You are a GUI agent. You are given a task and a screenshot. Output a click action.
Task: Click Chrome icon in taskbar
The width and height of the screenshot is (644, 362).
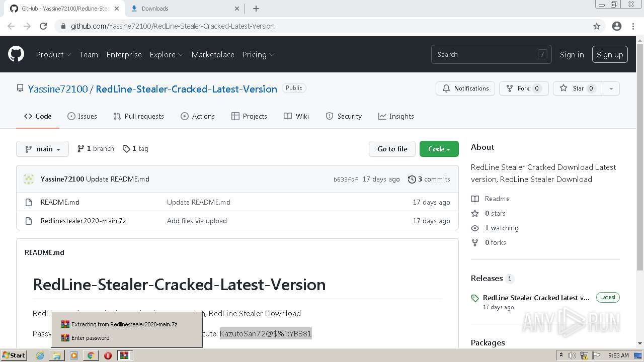coord(91,355)
